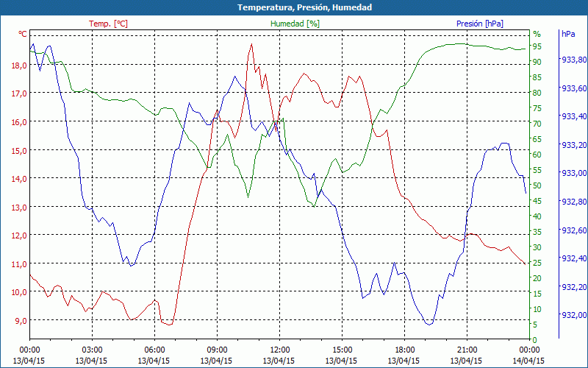
Task: Click the 16,0 temperature axis value
Action: [20, 122]
